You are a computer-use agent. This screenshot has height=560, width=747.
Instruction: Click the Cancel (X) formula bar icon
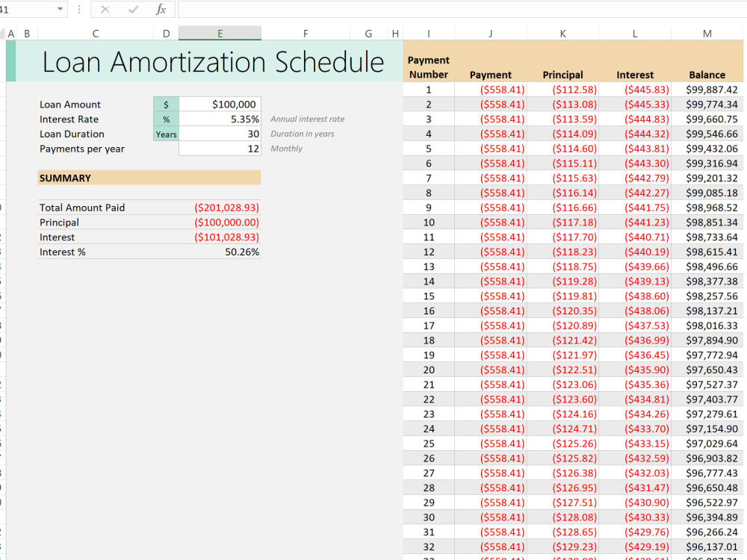[x=105, y=10]
